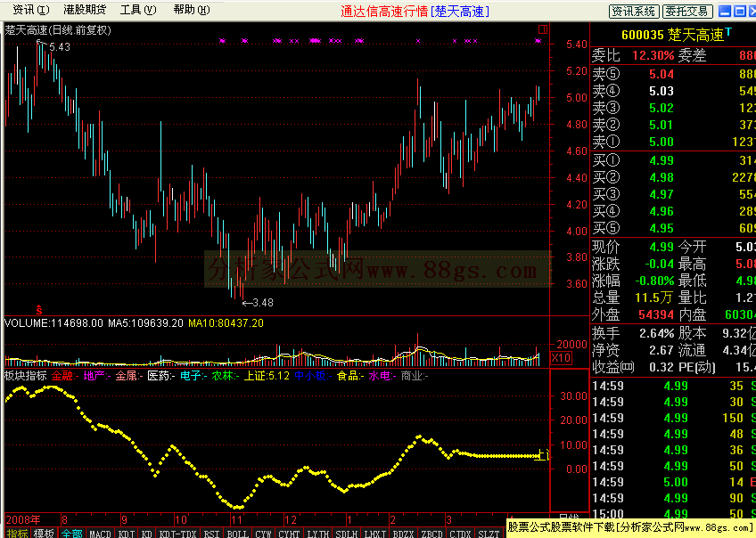756x538 pixels.
Task: Click the 涨跌 value -0.04
Action: (659, 264)
